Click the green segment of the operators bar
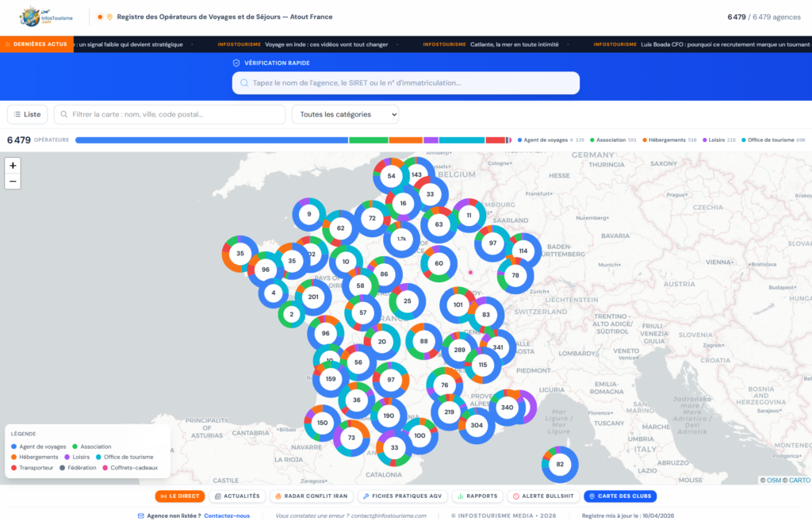Screen dimensions: 812x521 tap(369, 140)
